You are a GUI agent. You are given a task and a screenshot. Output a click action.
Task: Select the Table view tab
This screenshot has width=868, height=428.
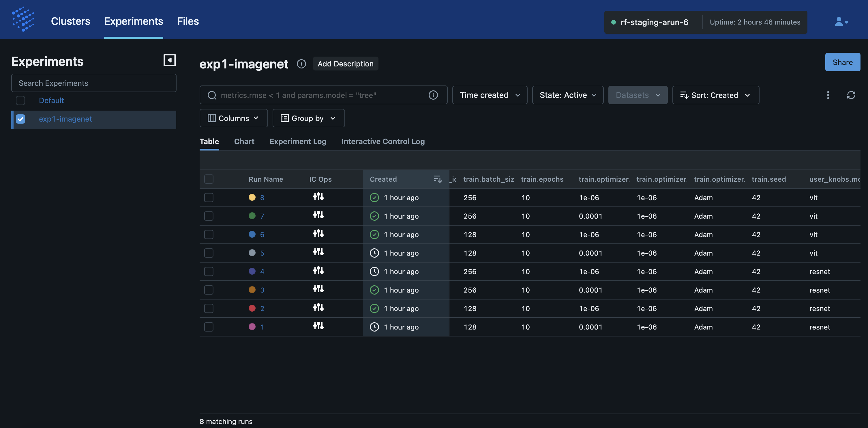coord(209,142)
